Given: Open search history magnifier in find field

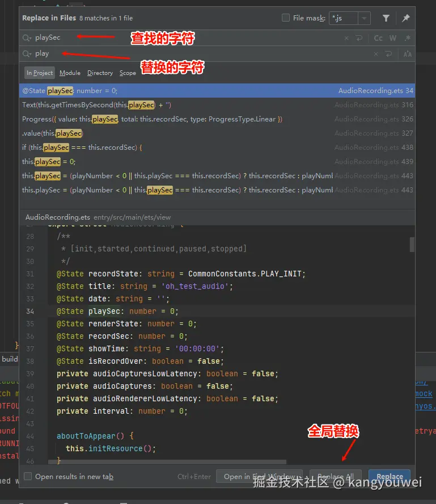Looking at the screenshot, I should (x=27, y=38).
